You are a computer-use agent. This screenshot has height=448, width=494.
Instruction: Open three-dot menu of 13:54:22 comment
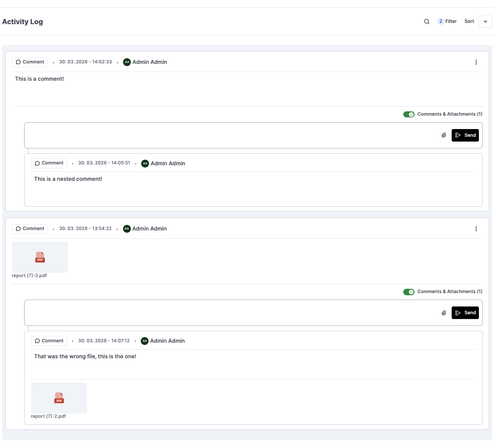(x=476, y=229)
